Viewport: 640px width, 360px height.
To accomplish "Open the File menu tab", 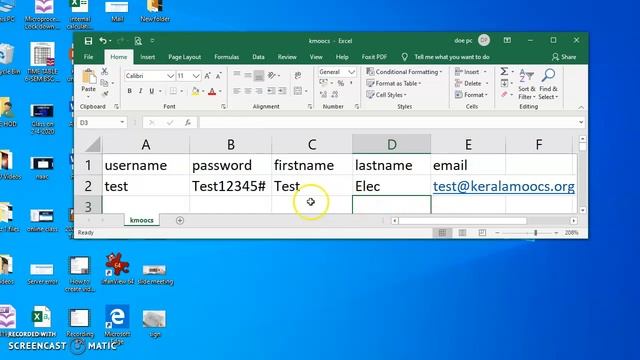I will 89,57.
